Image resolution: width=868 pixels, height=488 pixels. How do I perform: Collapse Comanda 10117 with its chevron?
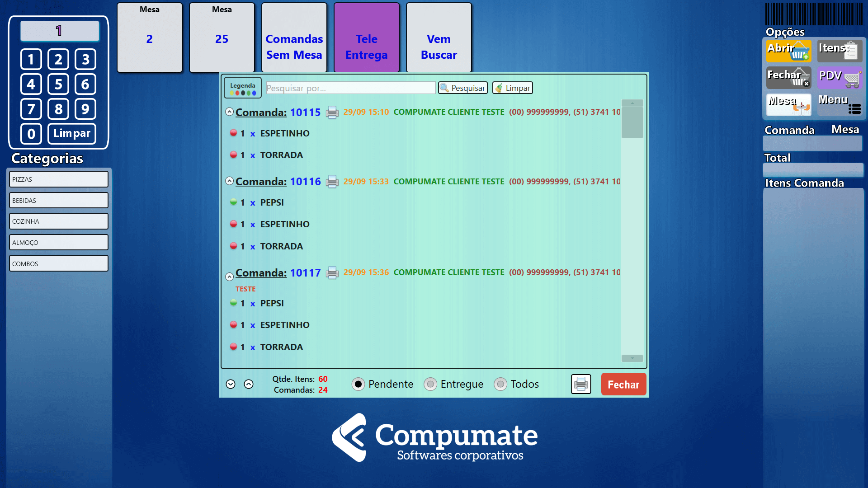[x=230, y=277]
